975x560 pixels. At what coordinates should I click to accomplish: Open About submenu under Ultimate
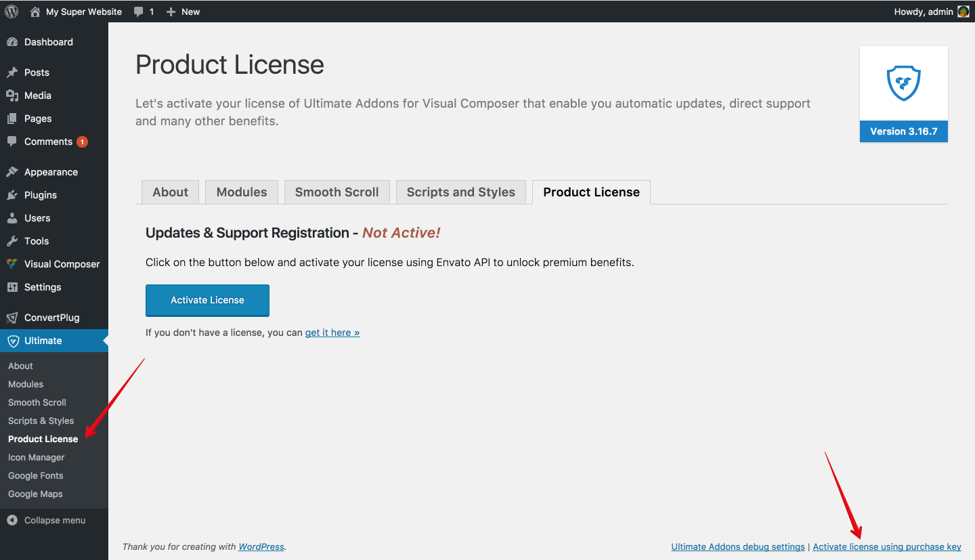coord(20,366)
